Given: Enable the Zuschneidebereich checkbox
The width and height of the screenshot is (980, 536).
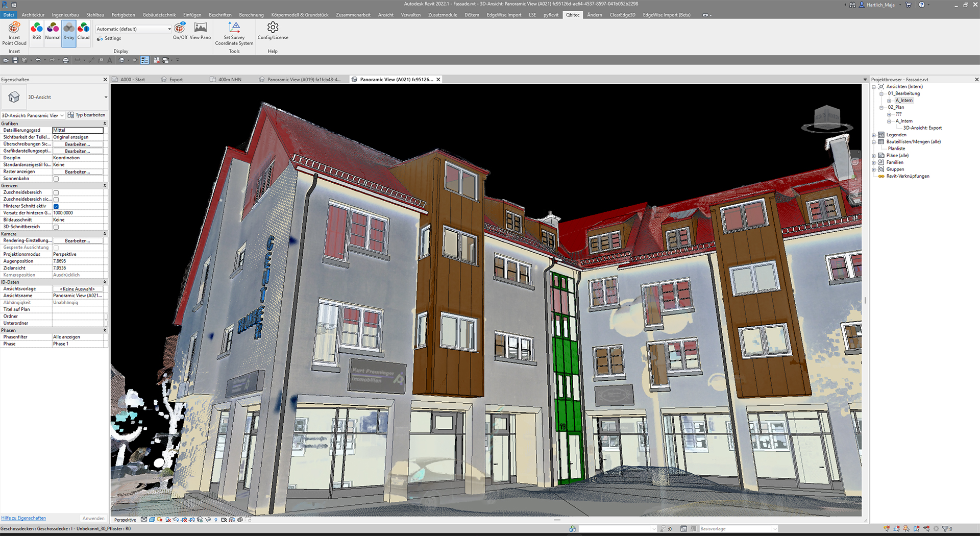Looking at the screenshot, I should click(56, 192).
